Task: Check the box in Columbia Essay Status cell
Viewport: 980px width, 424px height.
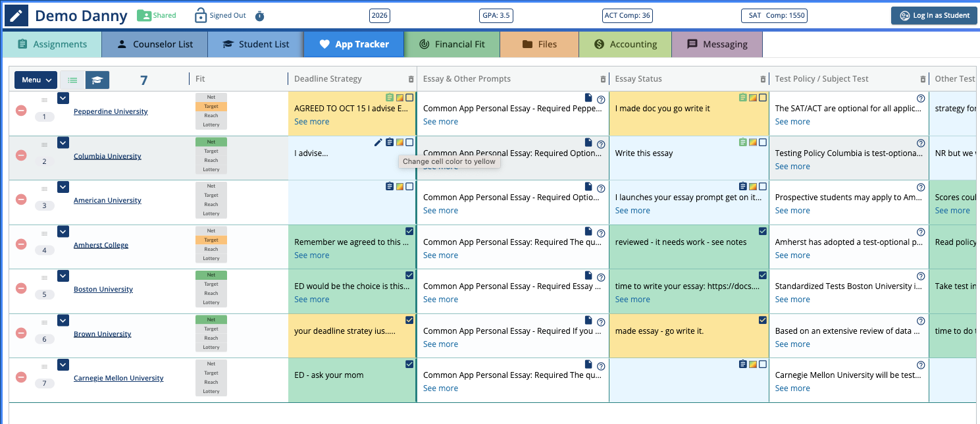Action: pos(763,142)
